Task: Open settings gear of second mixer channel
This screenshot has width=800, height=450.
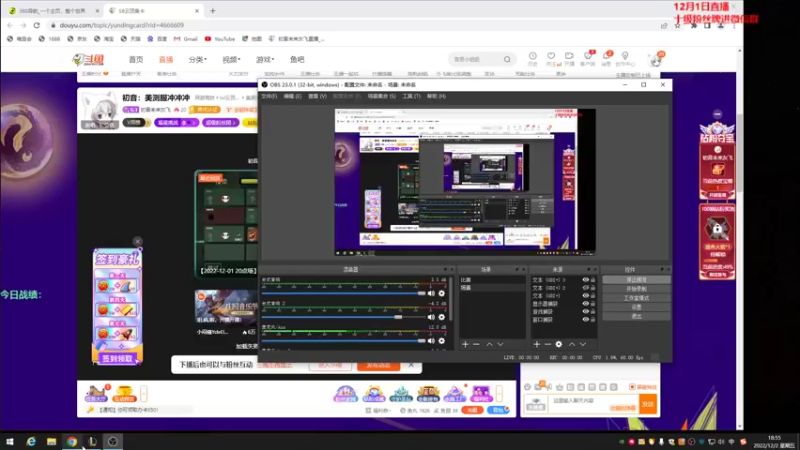Action: [x=442, y=317]
